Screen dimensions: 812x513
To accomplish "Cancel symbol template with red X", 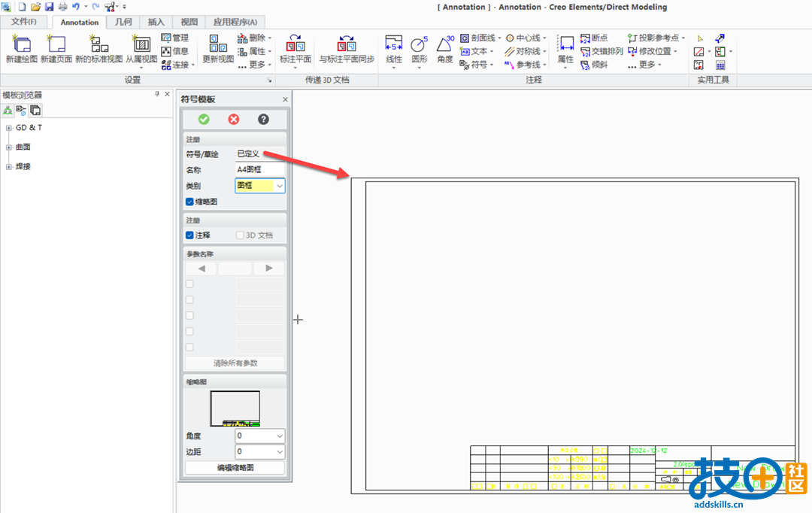I will coord(234,119).
